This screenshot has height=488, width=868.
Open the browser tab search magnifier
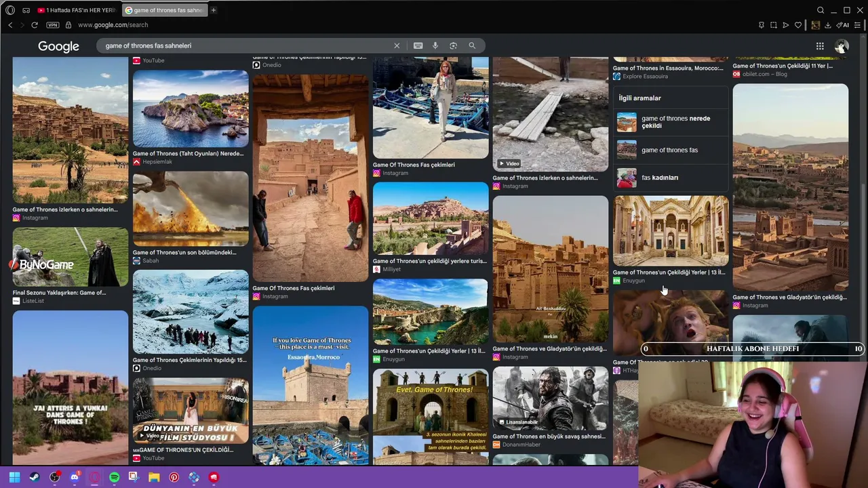click(x=821, y=10)
